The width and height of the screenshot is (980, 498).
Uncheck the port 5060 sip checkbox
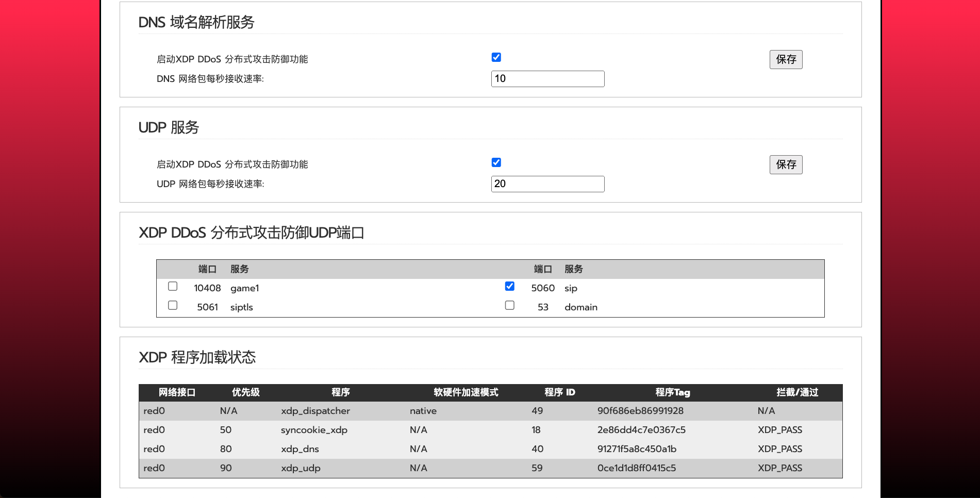pos(509,286)
